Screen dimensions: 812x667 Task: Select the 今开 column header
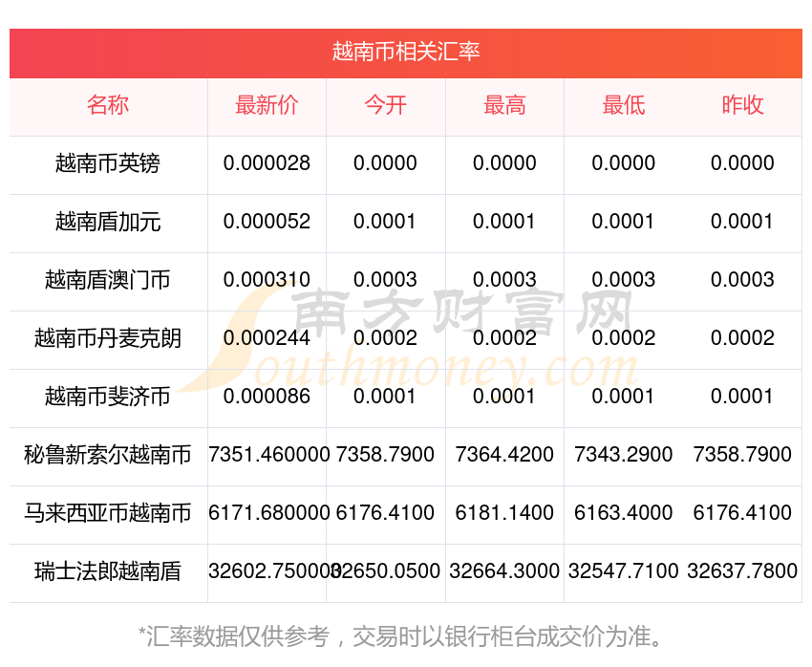click(x=385, y=105)
